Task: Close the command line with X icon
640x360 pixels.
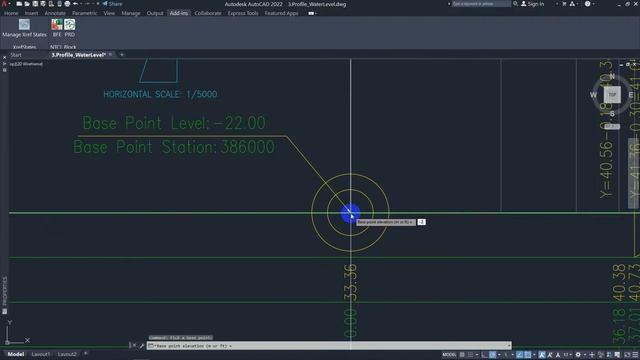Action: [x=134, y=346]
